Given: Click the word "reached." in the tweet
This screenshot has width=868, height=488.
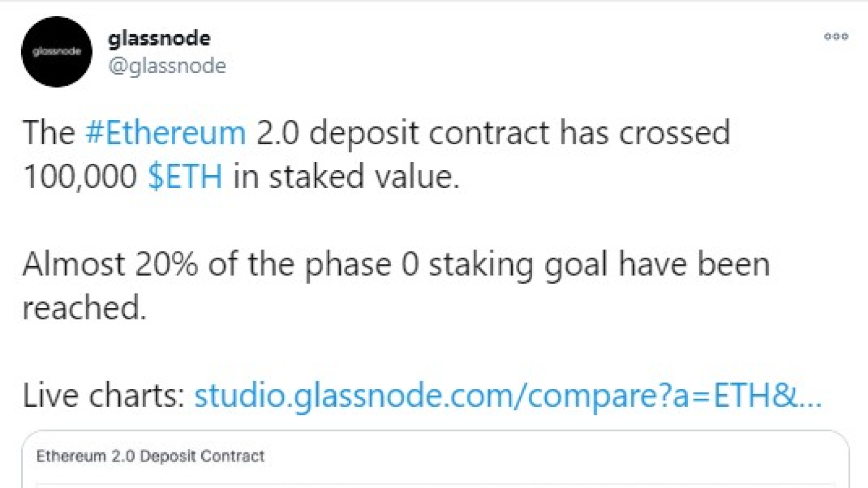Looking at the screenshot, I should [x=84, y=308].
